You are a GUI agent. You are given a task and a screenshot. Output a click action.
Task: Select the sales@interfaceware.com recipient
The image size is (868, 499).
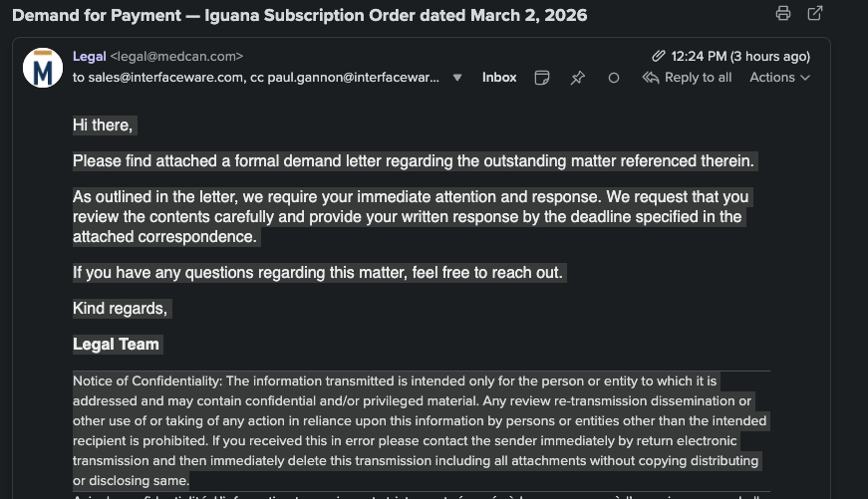point(165,78)
